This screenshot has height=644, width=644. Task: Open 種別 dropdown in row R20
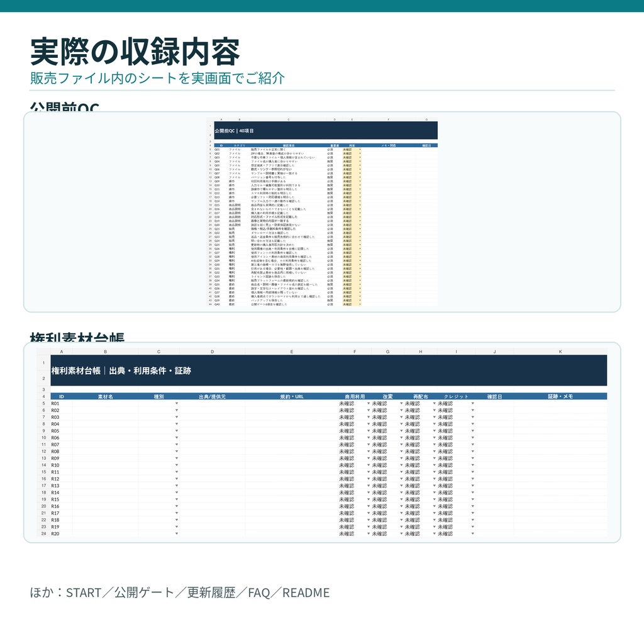(177, 533)
